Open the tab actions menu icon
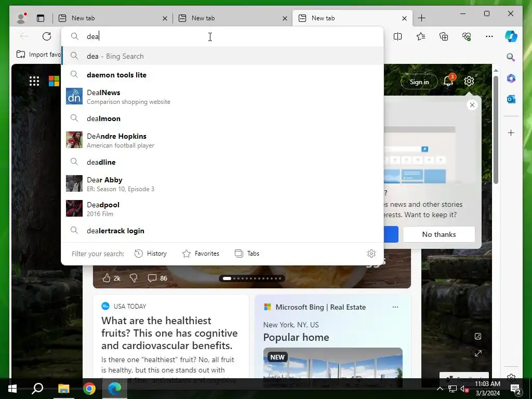The image size is (532, 399). pos(41,18)
